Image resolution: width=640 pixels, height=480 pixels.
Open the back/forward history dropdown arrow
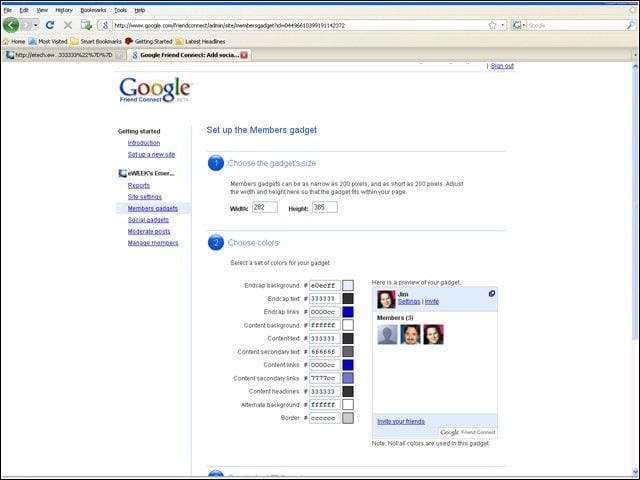pos(36,25)
